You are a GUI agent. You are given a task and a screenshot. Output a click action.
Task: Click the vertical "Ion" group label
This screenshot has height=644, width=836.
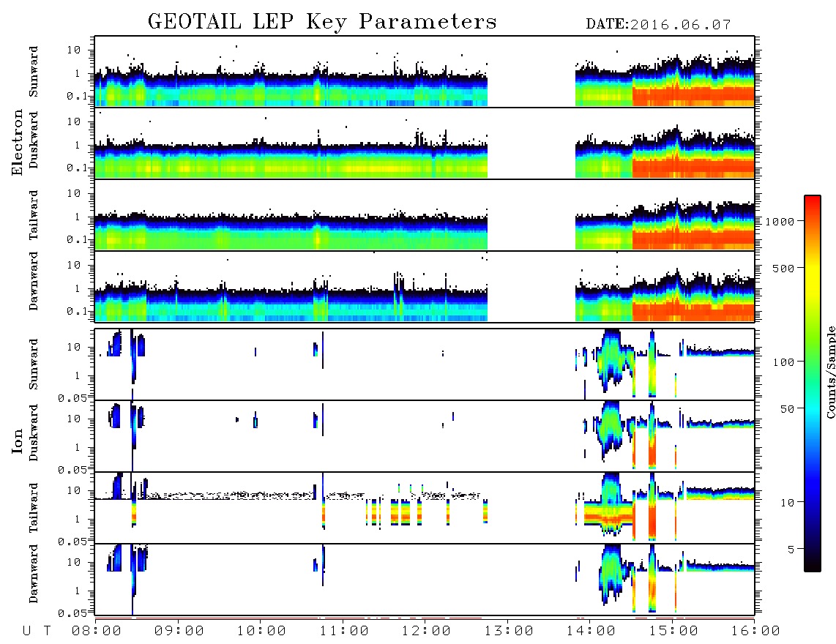pos(18,441)
